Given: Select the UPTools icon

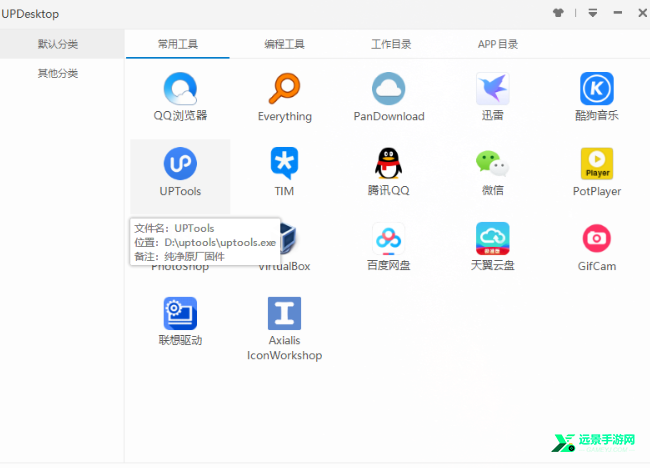Looking at the screenshot, I should tap(180, 164).
